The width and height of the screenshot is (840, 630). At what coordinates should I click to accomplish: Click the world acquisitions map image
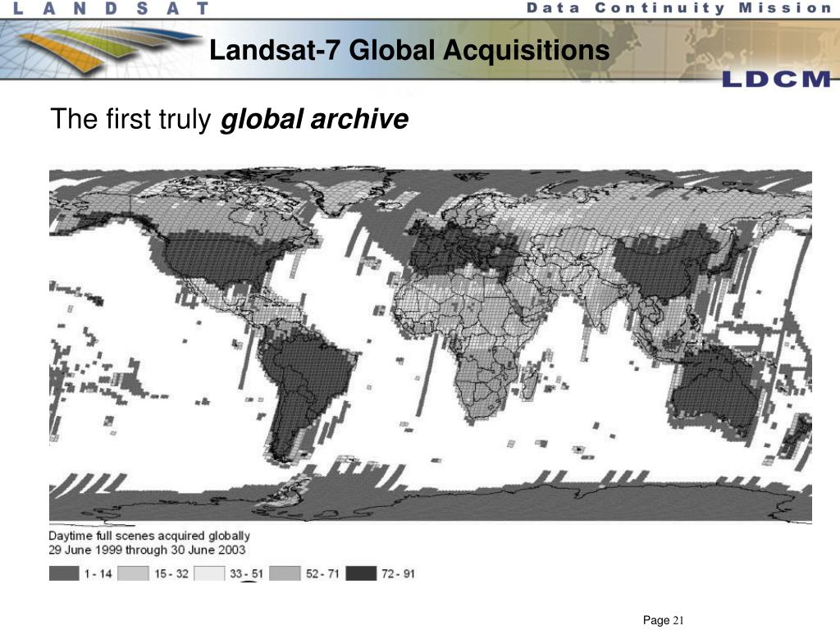(x=430, y=346)
